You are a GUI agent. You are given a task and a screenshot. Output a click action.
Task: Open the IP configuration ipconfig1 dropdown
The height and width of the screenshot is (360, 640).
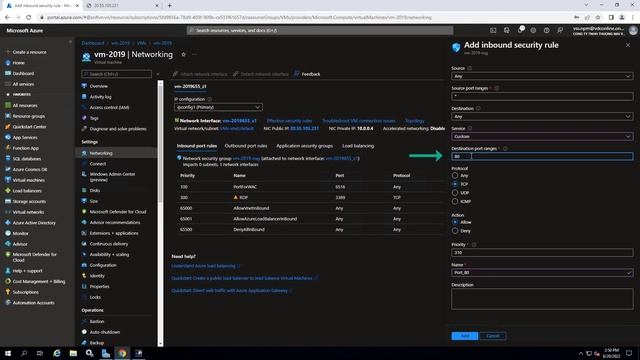point(218,107)
